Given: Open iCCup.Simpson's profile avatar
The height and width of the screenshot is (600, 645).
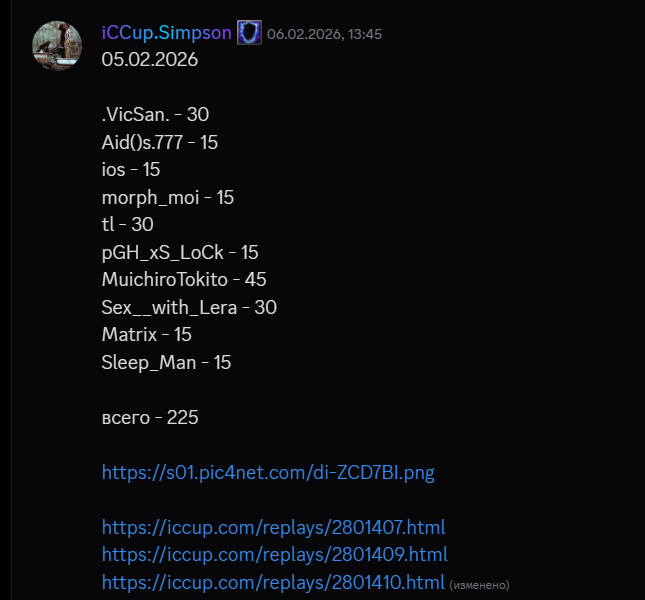Looking at the screenshot, I should (x=57, y=45).
